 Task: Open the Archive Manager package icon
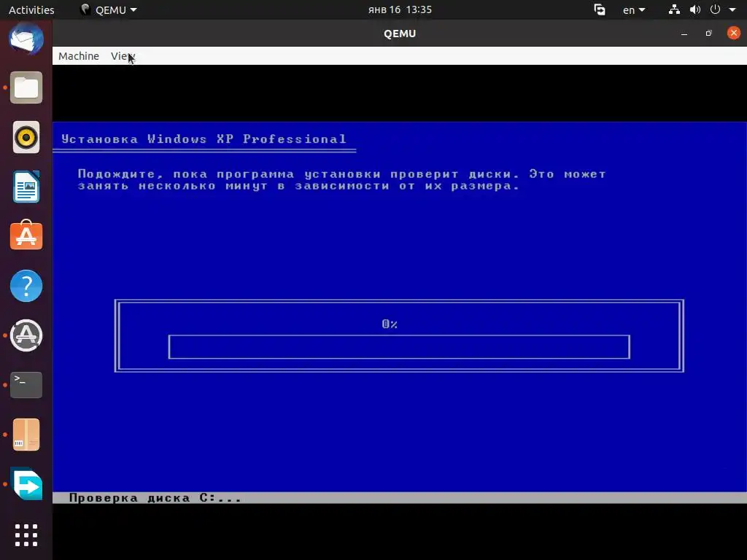(26, 435)
